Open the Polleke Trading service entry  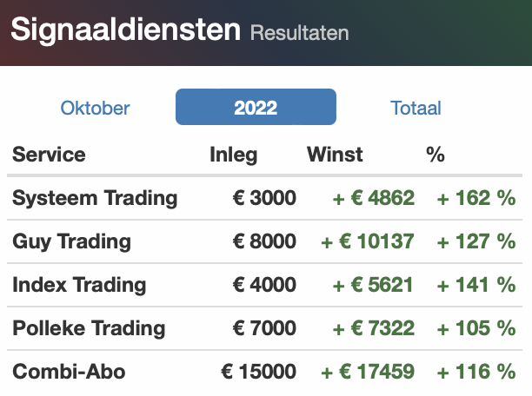pyautogui.click(x=89, y=328)
